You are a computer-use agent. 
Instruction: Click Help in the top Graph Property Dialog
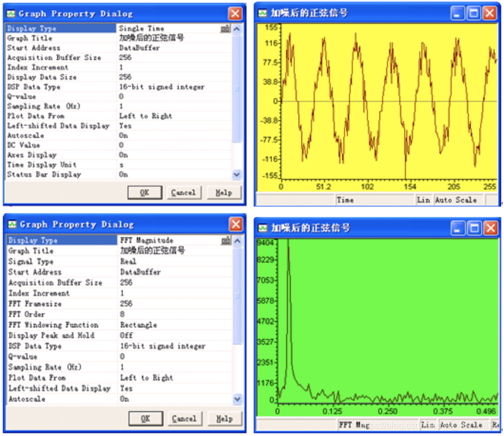tap(224, 192)
